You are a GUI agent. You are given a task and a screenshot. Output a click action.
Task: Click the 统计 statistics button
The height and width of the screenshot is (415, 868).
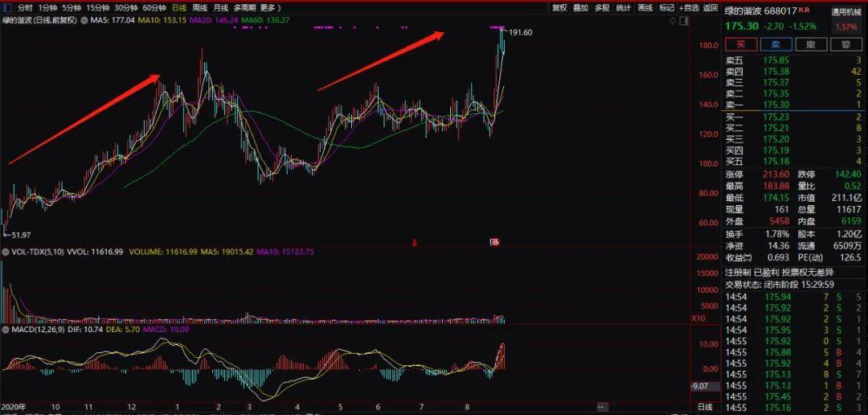coord(624,8)
